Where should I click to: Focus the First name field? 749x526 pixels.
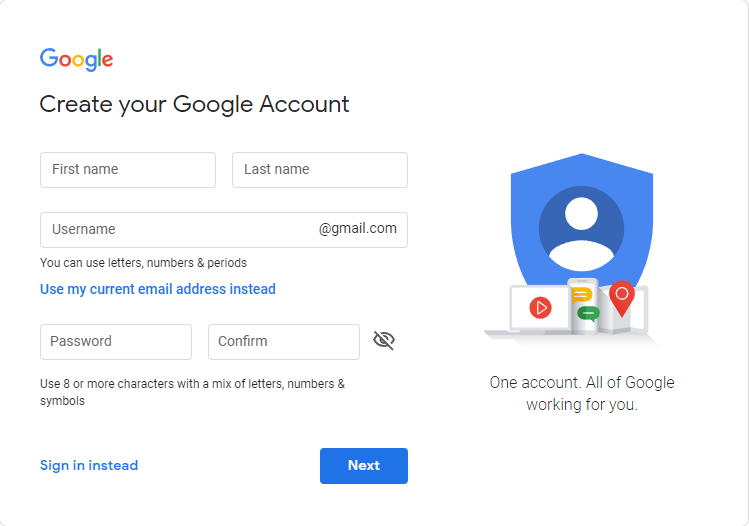128,170
